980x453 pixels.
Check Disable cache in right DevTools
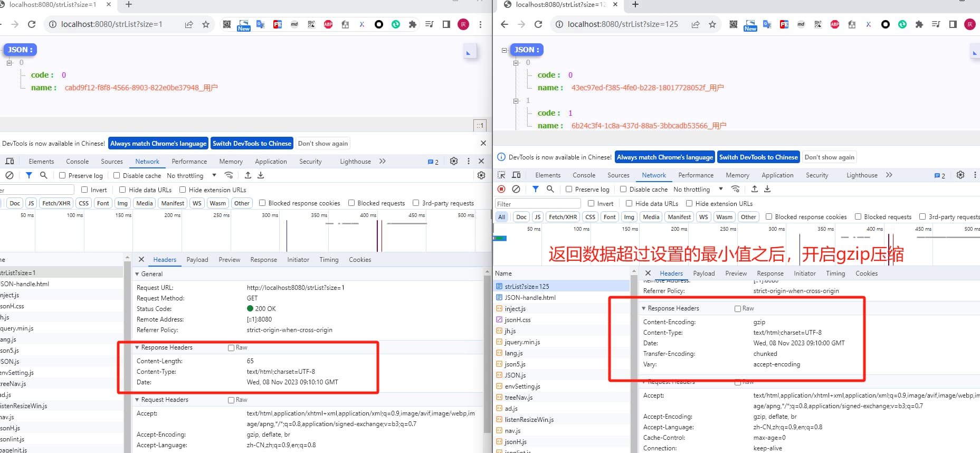tap(623, 190)
